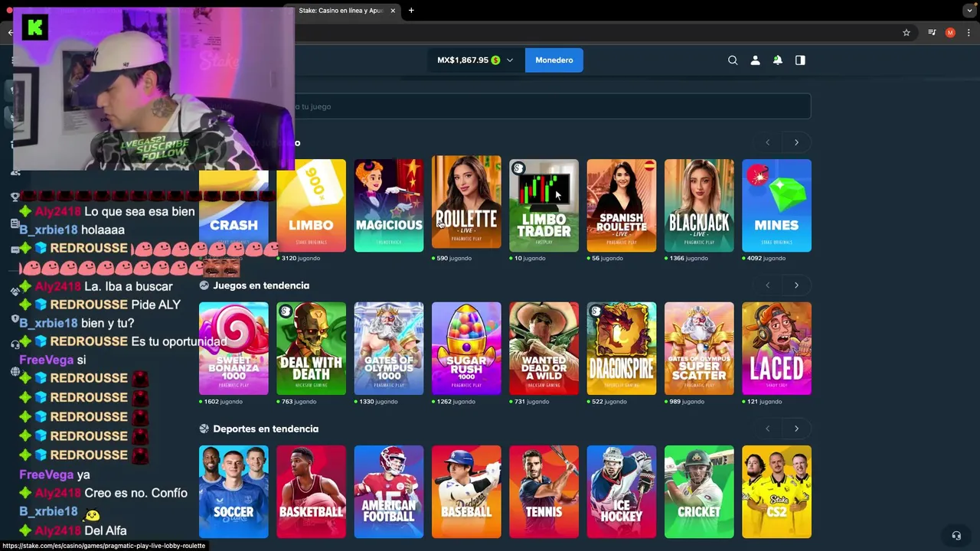Viewport: 980px width, 551px height.
Task: Open the Laced game thumbnail
Action: 776,348
